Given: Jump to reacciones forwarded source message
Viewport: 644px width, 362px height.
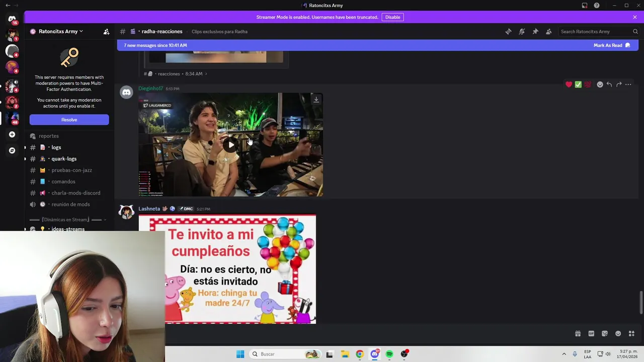Looking at the screenshot, I should pos(176,74).
